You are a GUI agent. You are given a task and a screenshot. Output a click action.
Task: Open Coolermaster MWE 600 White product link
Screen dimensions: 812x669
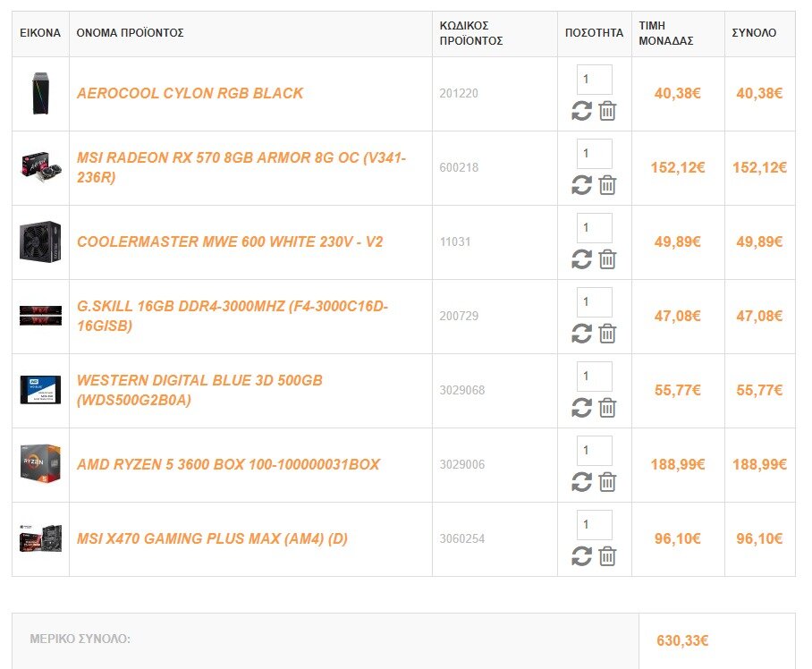[x=230, y=241]
